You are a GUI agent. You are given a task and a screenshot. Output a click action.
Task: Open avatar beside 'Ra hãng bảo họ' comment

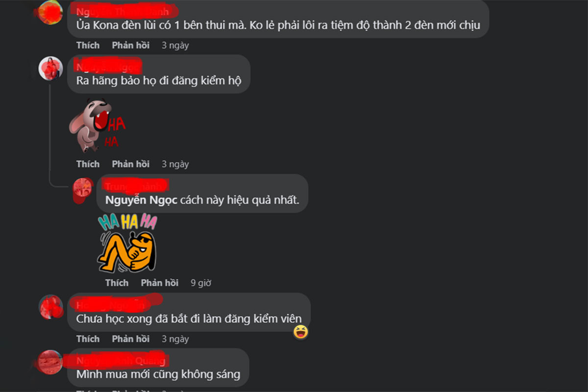(51, 69)
